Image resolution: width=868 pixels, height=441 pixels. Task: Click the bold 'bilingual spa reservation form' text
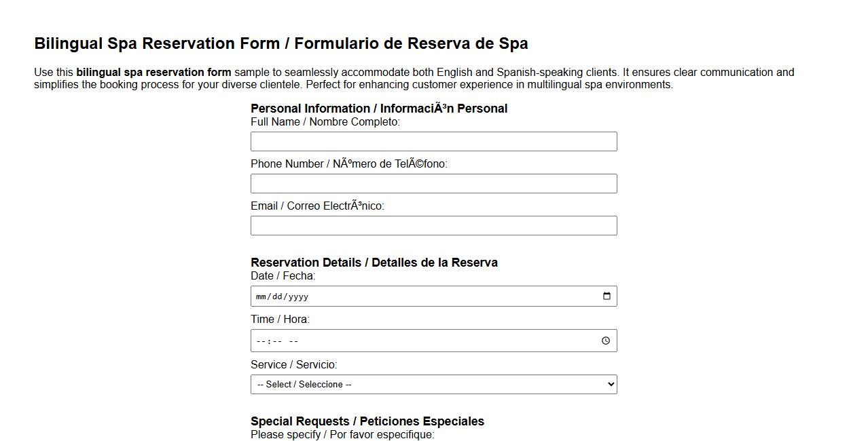coord(154,72)
